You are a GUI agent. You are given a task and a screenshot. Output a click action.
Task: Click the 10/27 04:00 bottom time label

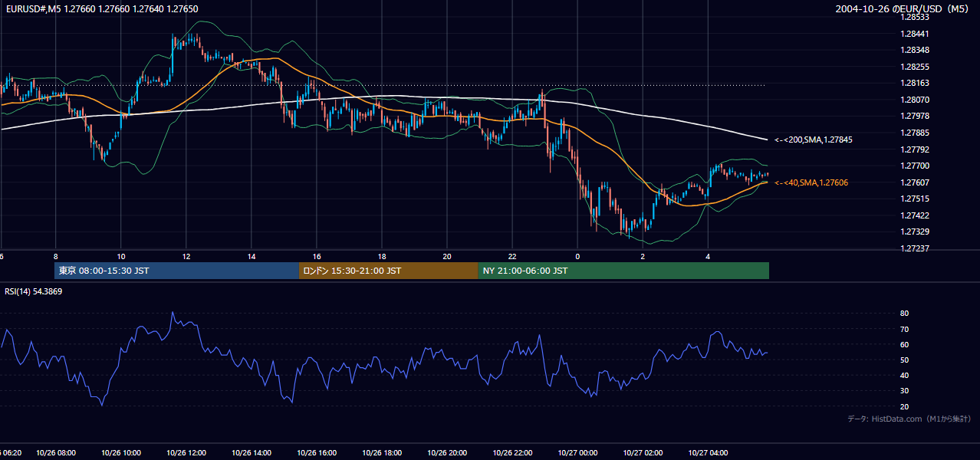(709, 453)
